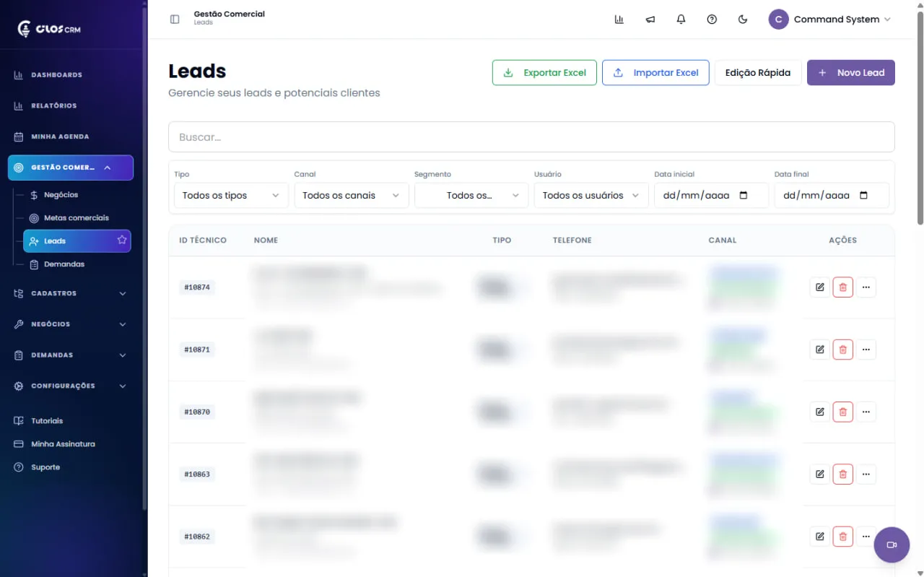Viewport: 924px width, 577px height.
Task: Toggle dark mode moon icon
Action: coord(743,19)
